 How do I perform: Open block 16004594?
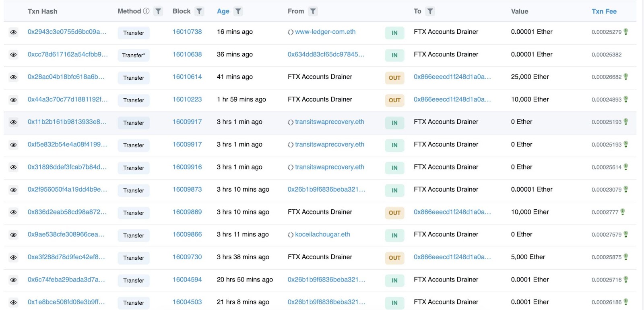[x=187, y=280]
